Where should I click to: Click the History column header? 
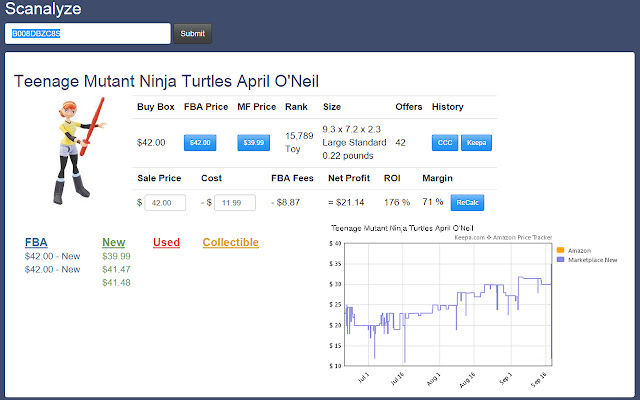click(448, 107)
